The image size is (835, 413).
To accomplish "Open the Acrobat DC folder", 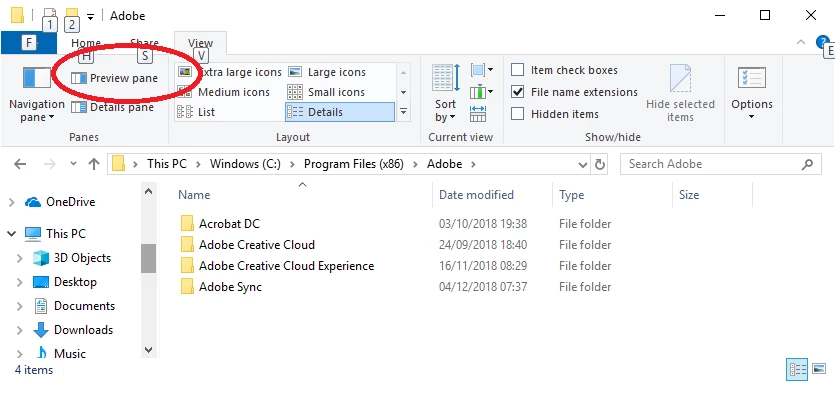I will pos(230,224).
